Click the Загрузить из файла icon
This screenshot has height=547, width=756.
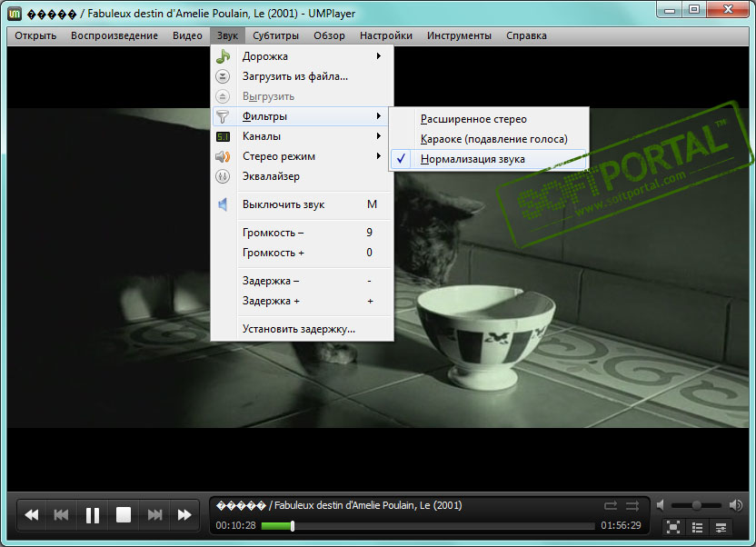[223, 76]
